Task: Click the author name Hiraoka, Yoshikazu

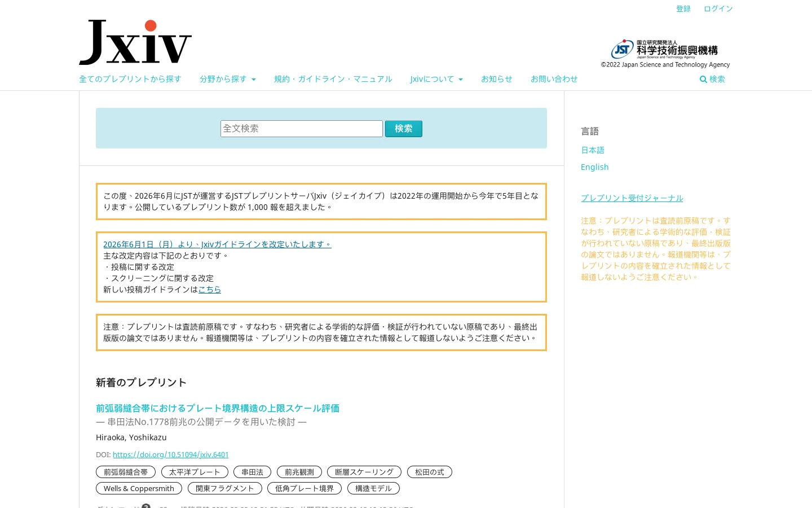Action: coord(131,437)
